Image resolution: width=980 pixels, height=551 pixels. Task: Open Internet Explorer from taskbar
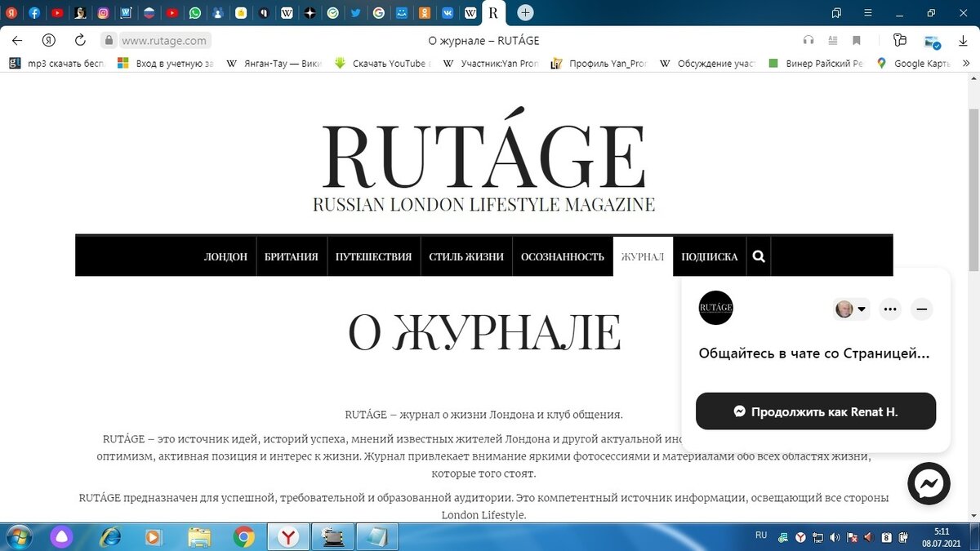click(109, 536)
